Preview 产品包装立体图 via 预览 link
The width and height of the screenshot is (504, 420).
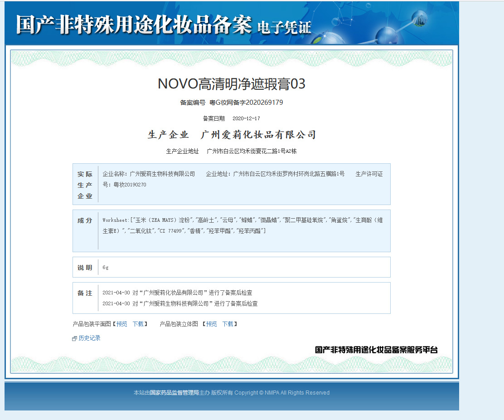point(211,324)
